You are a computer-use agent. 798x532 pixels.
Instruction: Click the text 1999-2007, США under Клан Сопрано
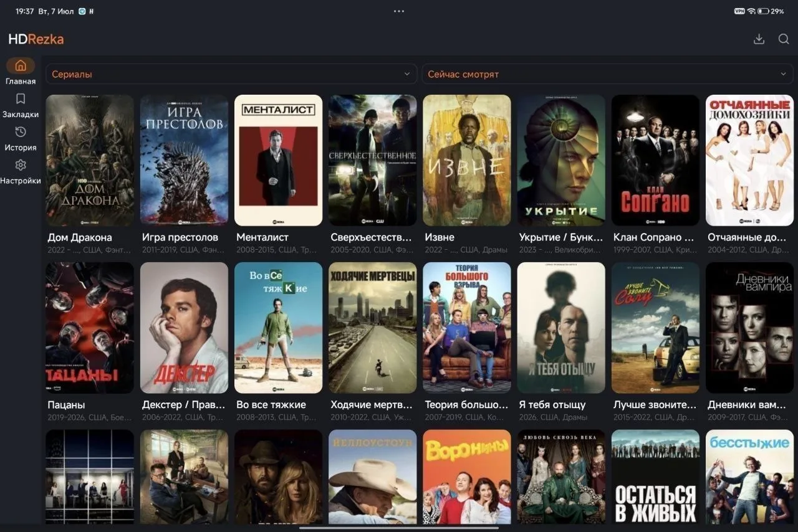(654, 250)
